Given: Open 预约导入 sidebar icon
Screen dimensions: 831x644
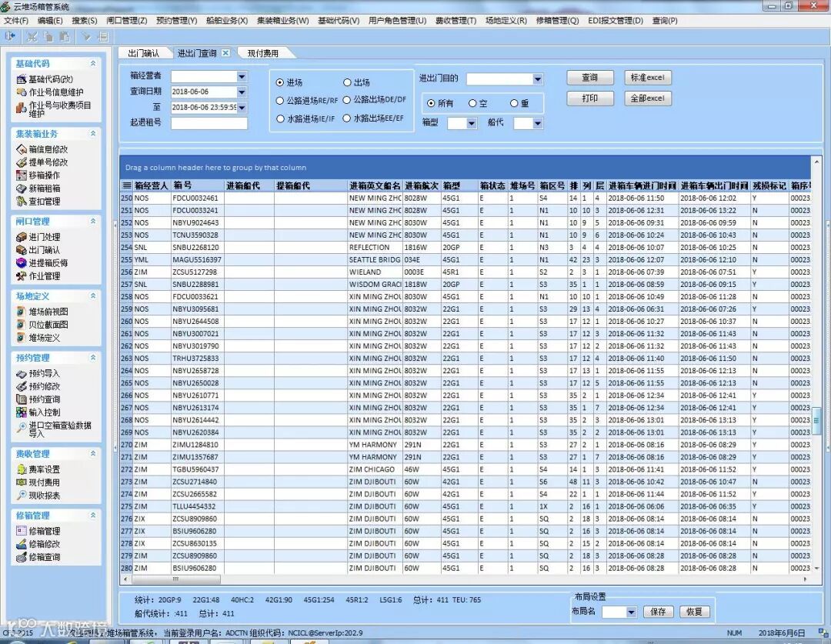Looking at the screenshot, I should coord(22,374).
